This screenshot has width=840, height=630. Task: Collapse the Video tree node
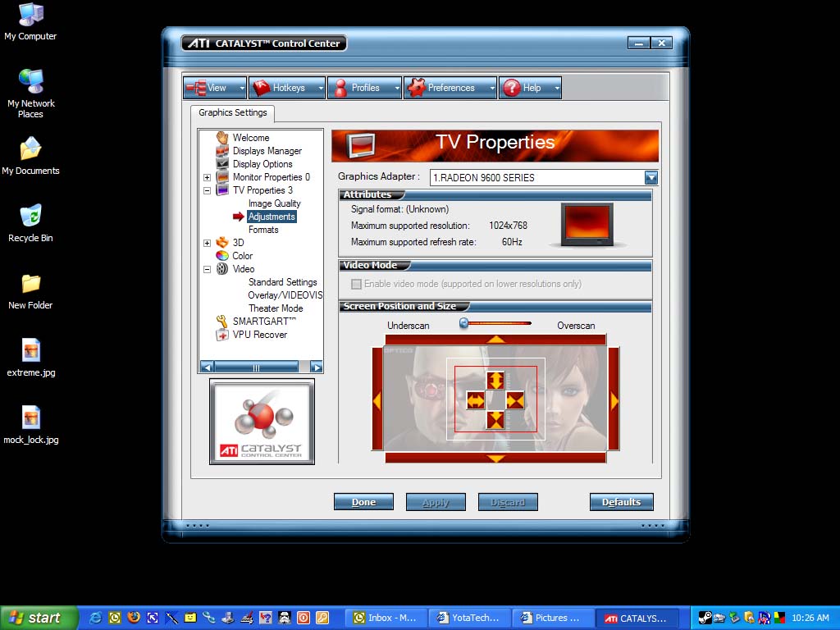pyautogui.click(x=208, y=269)
